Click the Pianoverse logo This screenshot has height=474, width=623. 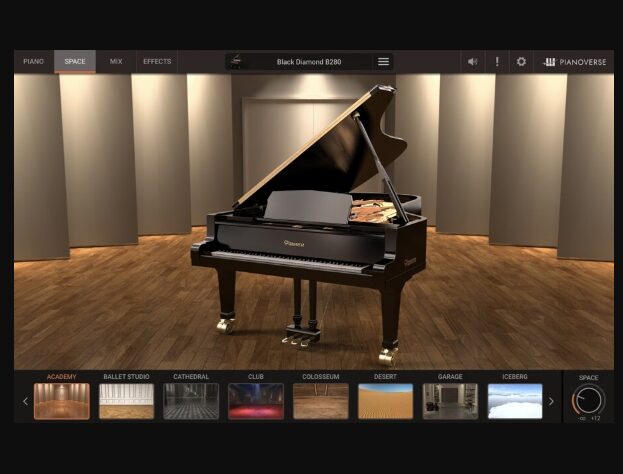[x=574, y=62]
